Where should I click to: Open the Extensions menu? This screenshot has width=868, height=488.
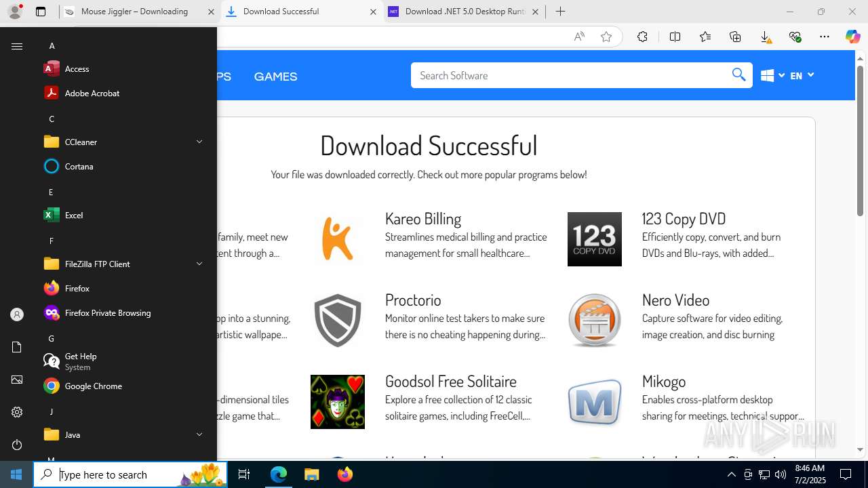642,37
